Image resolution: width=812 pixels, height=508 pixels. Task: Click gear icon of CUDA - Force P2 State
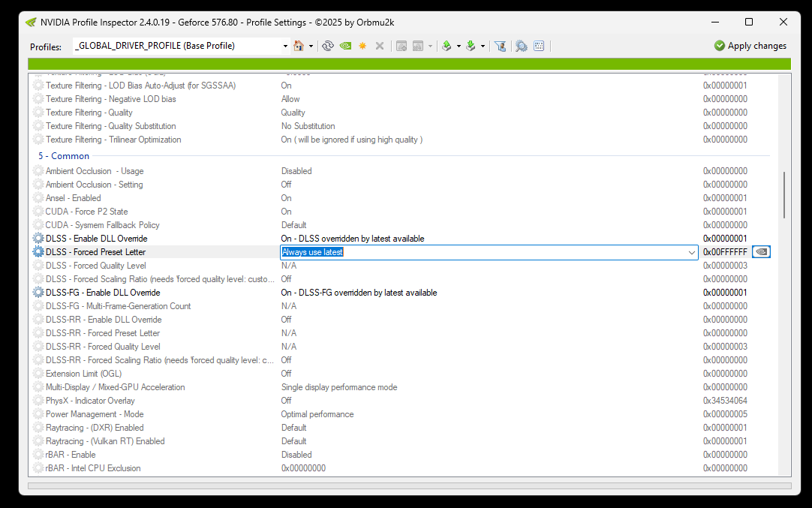[x=38, y=212]
